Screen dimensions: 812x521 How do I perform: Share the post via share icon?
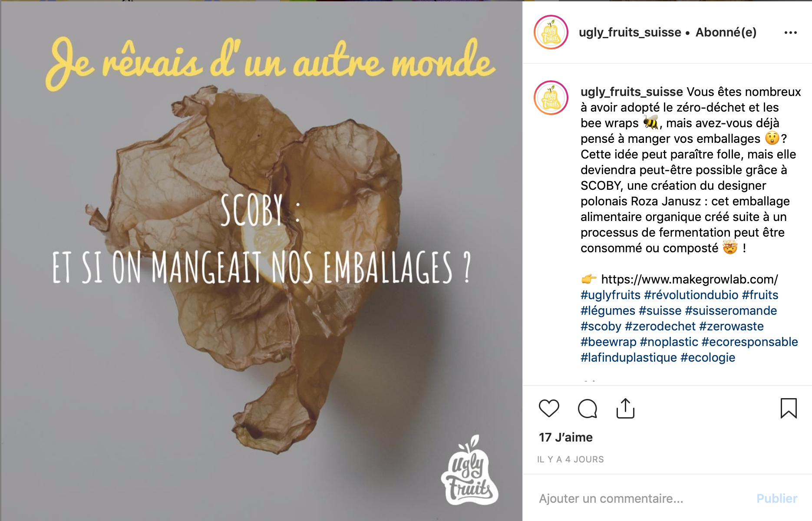click(x=625, y=409)
